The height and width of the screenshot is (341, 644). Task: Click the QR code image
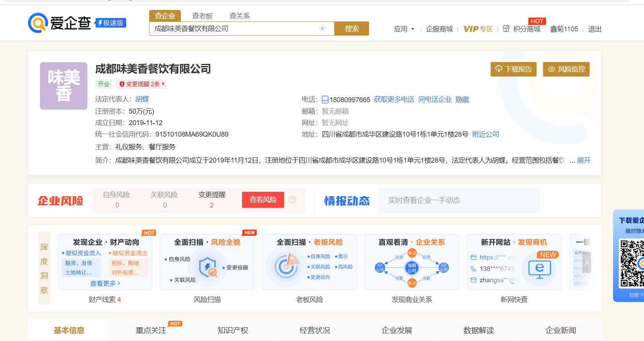tap(632, 263)
